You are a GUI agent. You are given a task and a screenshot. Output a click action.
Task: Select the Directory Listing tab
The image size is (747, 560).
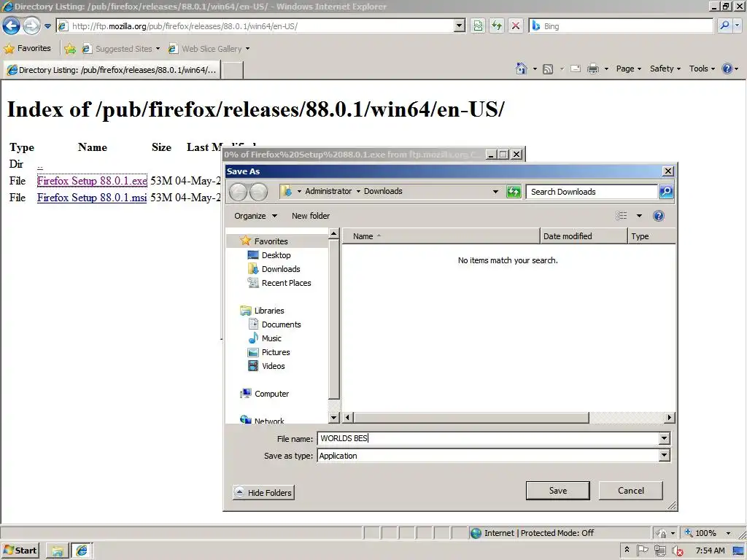[x=112, y=70]
